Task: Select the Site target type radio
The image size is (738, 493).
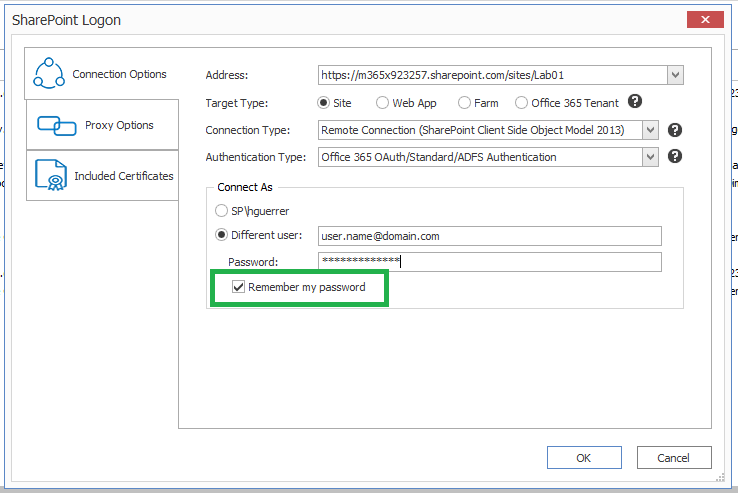Action: [323, 103]
